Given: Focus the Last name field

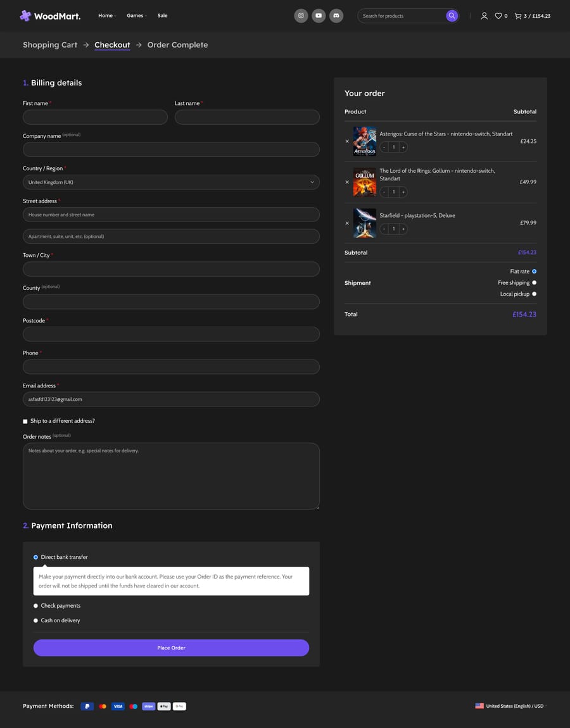Looking at the screenshot, I should coord(247,117).
